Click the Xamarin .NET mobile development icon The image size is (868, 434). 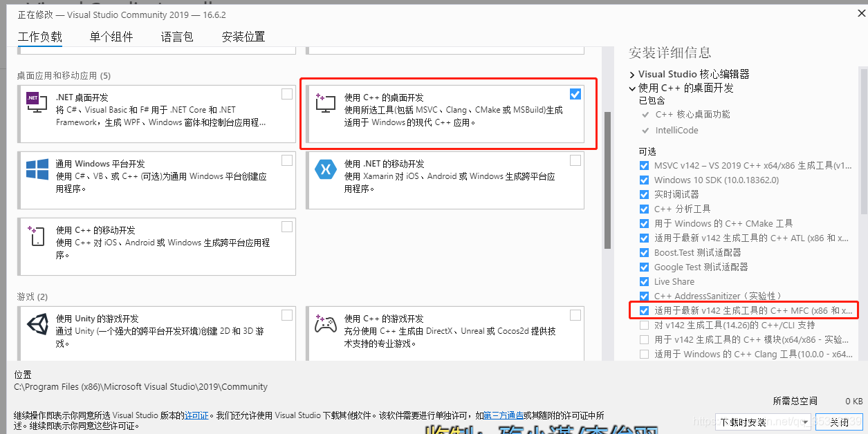pyautogui.click(x=325, y=169)
